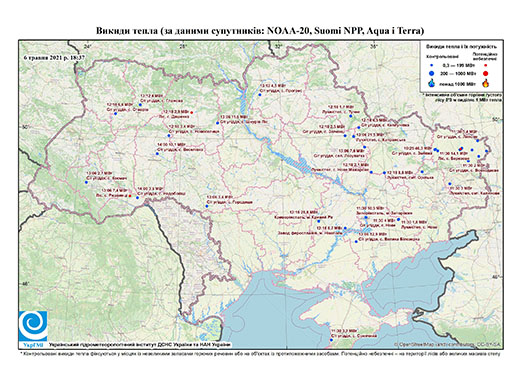Click the blue marker under 13:06 12,9 МВт label
The image size is (520, 368).
(x=356, y=241)
